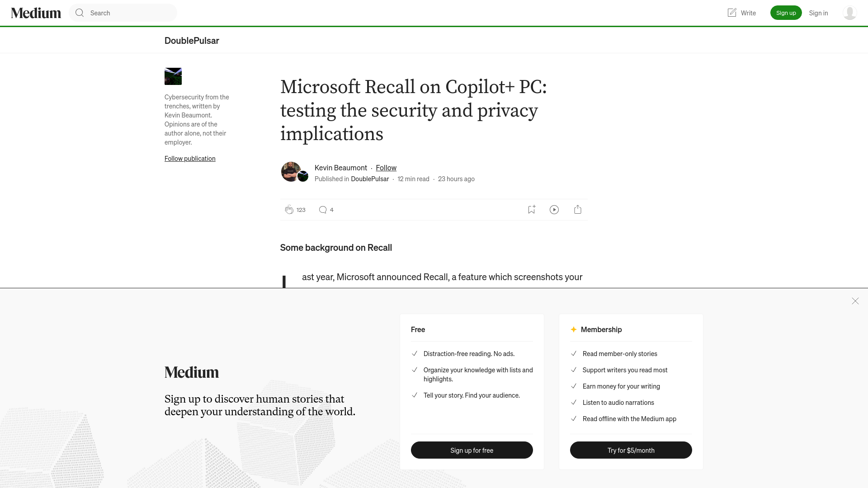Play the audio narration of article

pos(554,210)
